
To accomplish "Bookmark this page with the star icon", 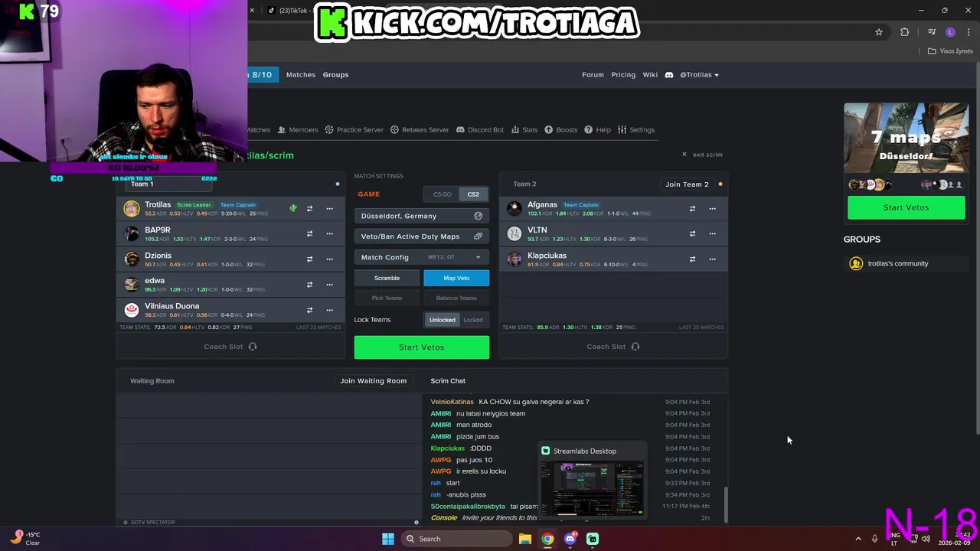I will (x=879, y=32).
